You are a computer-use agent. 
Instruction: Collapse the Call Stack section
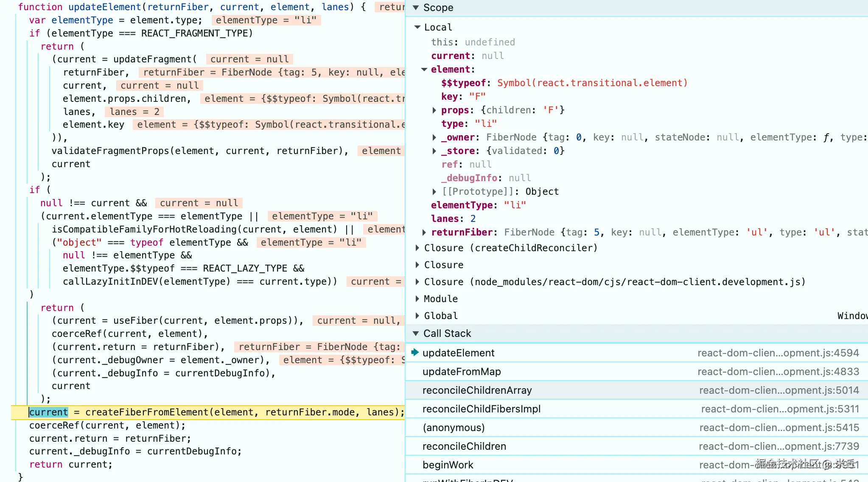[x=416, y=333]
